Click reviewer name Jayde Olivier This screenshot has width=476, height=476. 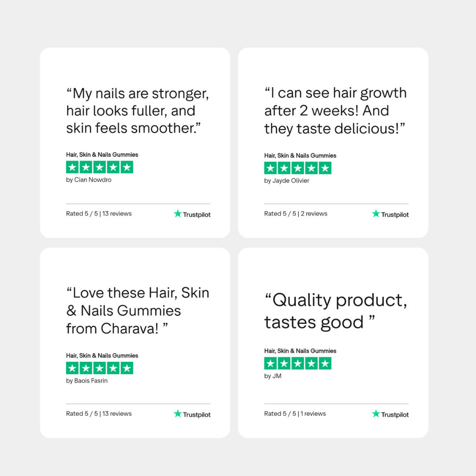[287, 181]
